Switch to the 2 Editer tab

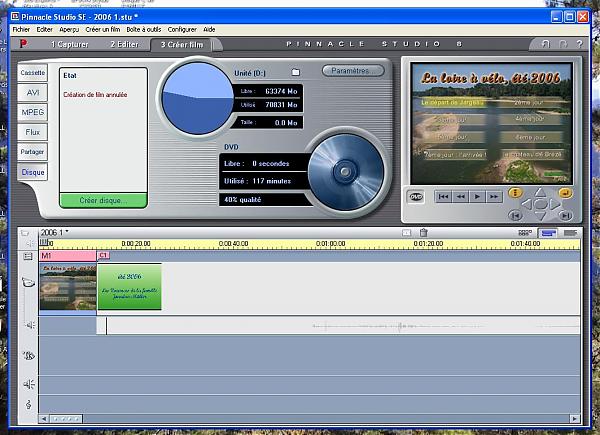click(124, 44)
